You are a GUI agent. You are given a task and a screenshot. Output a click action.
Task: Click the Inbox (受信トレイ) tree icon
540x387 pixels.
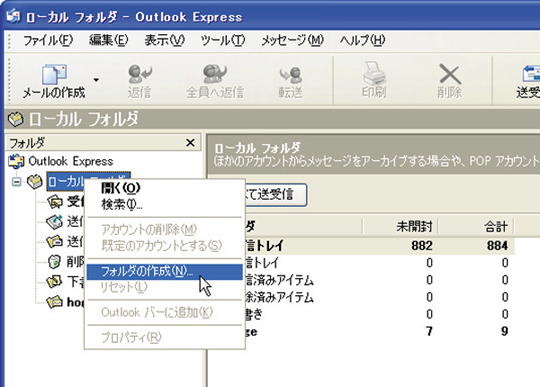(55, 202)
